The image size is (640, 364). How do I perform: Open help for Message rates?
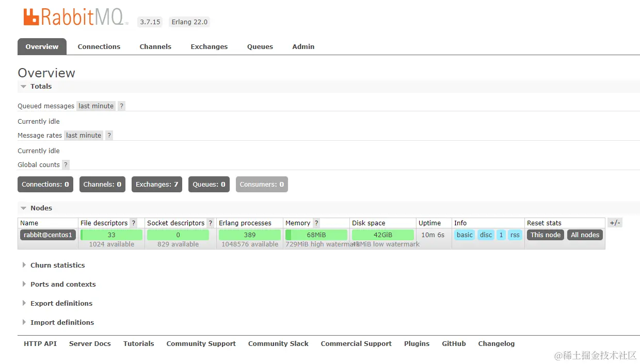[x=109, y=136]
